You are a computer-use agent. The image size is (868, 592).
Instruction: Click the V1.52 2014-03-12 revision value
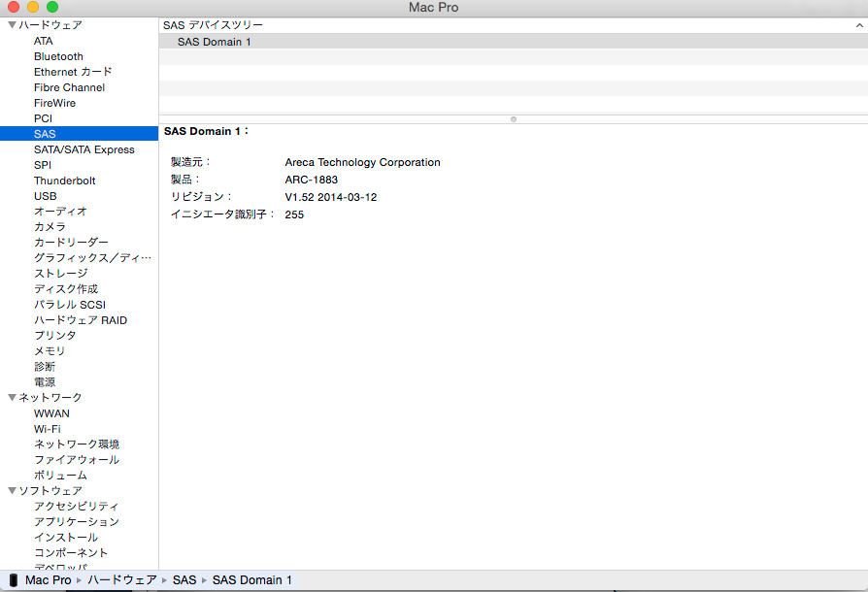pos(331,197)
